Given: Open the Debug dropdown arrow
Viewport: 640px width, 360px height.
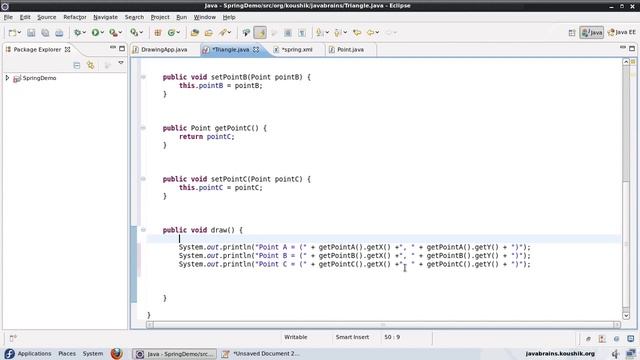Looking at the screenshot, I should pyautogui.click(x=84, y=33).
